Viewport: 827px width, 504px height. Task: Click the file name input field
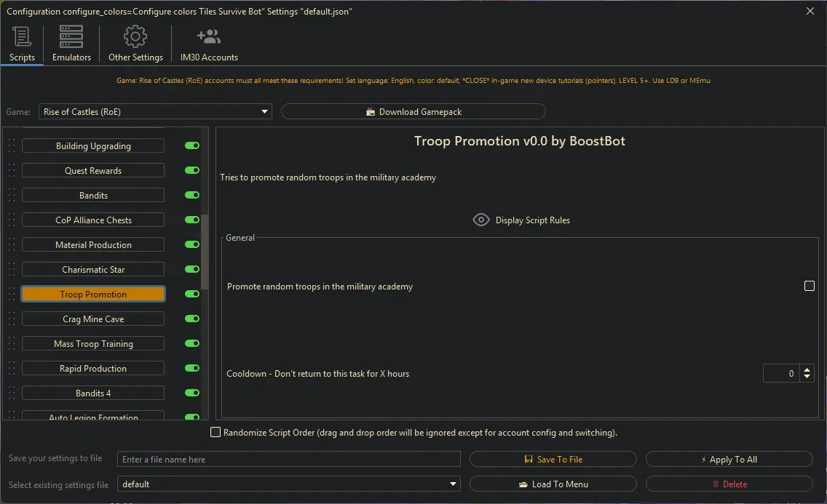pyautogui.click(x=288, y=459)
